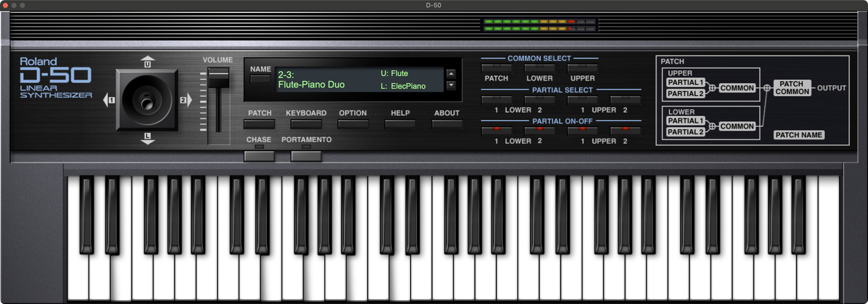Click the joystick up arrow labeled U
Viewport: 868px width, 304px height.
coord(148,61)
